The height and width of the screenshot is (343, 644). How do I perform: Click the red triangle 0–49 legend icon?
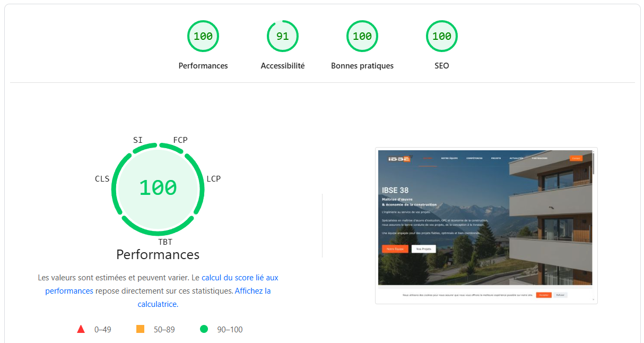coord(81,329)
